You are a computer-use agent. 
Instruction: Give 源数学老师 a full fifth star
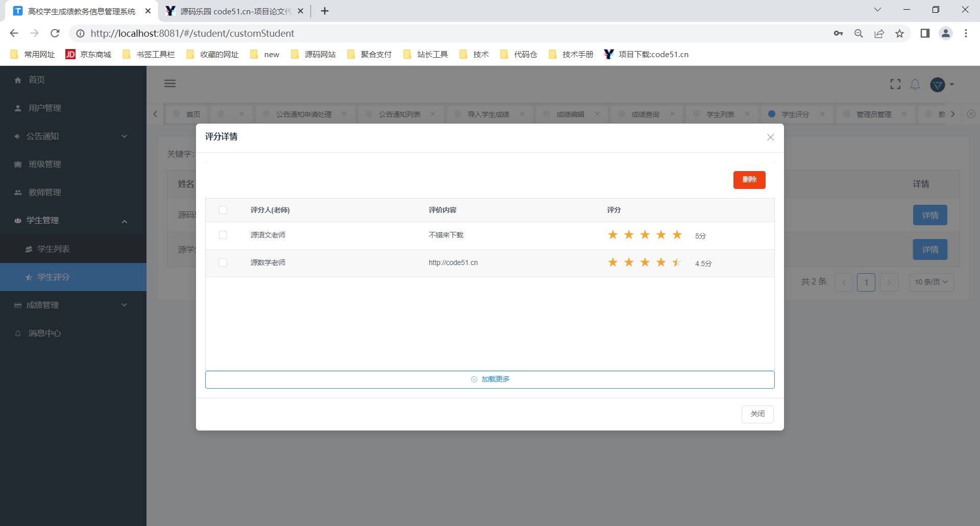click(x=677, y=262)
